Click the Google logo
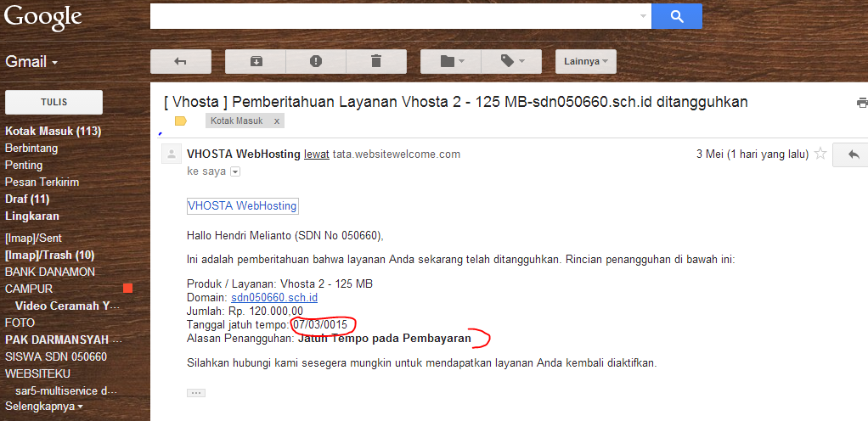Viewport: 868px width, 421px height. 43,17
